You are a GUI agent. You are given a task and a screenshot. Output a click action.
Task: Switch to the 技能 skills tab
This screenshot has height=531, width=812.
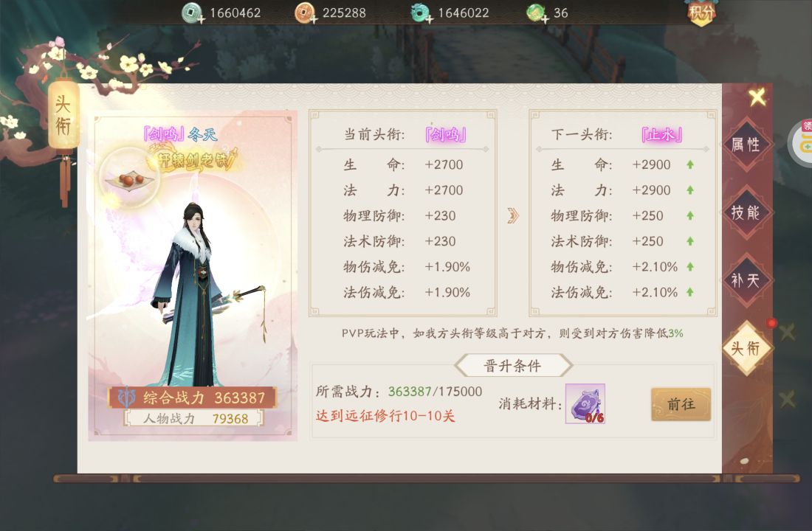746,212
